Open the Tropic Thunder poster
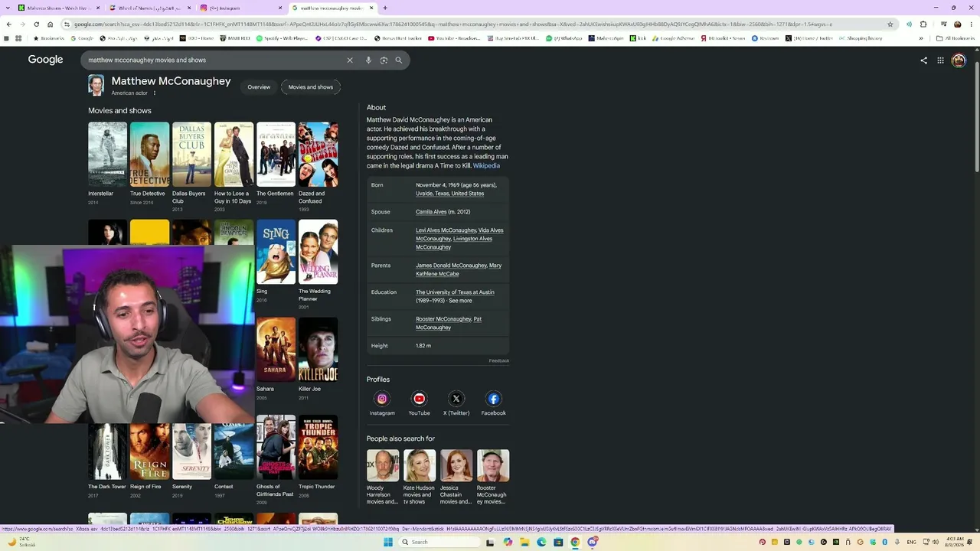This screenshot has width=980, height=551. click(x=318, y=447)
